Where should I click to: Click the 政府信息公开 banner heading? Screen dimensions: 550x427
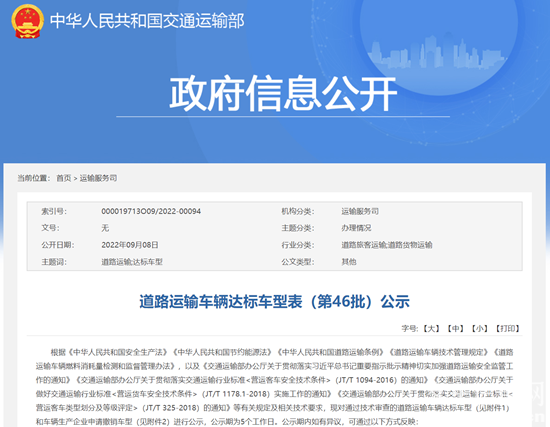283,93
